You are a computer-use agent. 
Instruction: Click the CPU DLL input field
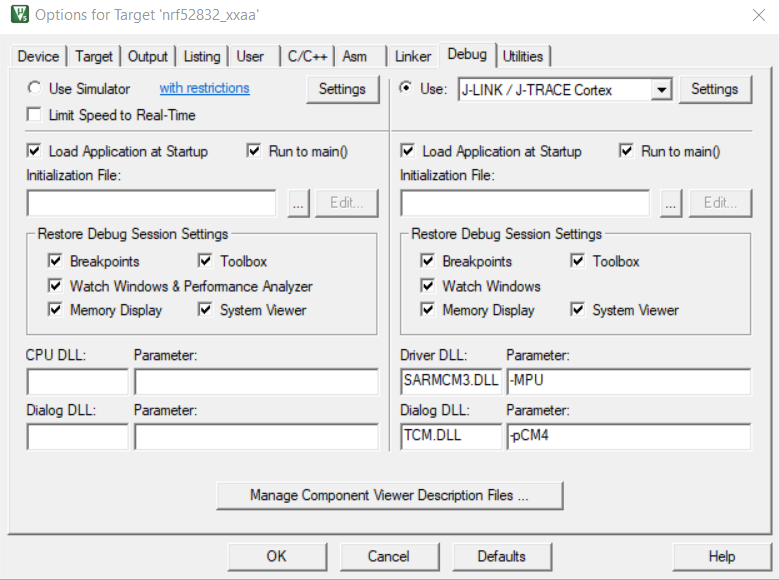point(78,381)
